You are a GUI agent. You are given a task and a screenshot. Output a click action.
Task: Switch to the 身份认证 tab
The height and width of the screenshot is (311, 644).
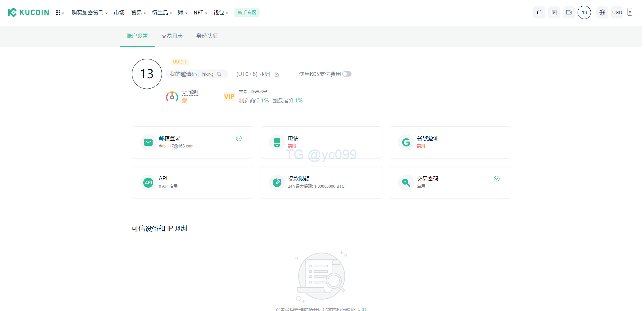pyautogui.click(x=207, y=36)
